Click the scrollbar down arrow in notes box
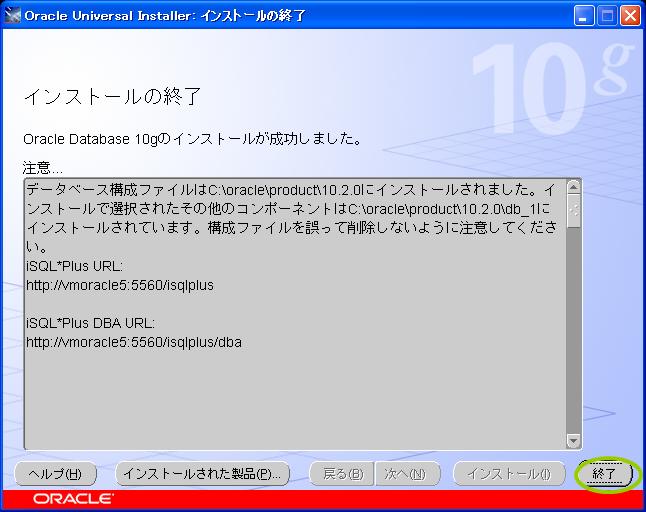Viewport: 646px width, 512px height. tap(573, 441)
